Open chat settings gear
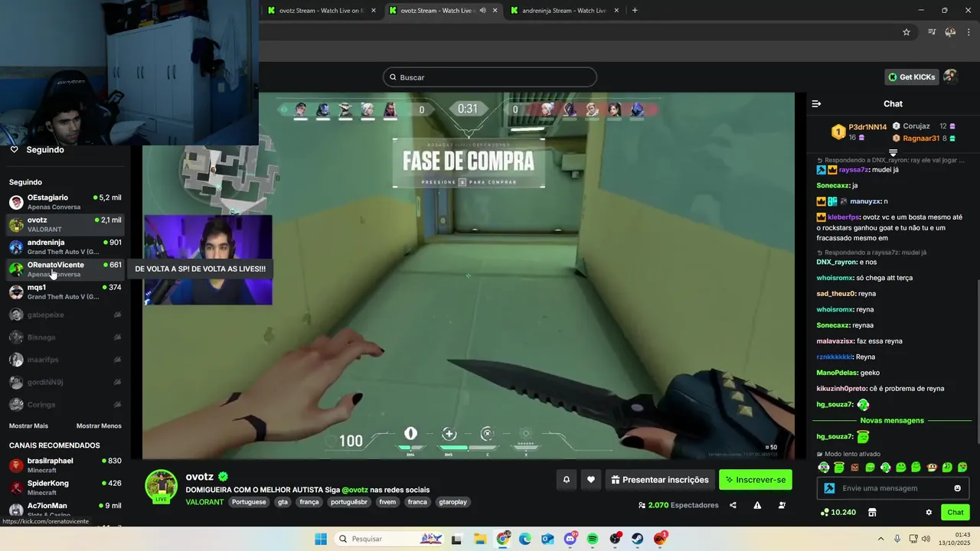Viewport: 980px width, 551px height. [929, 512]
